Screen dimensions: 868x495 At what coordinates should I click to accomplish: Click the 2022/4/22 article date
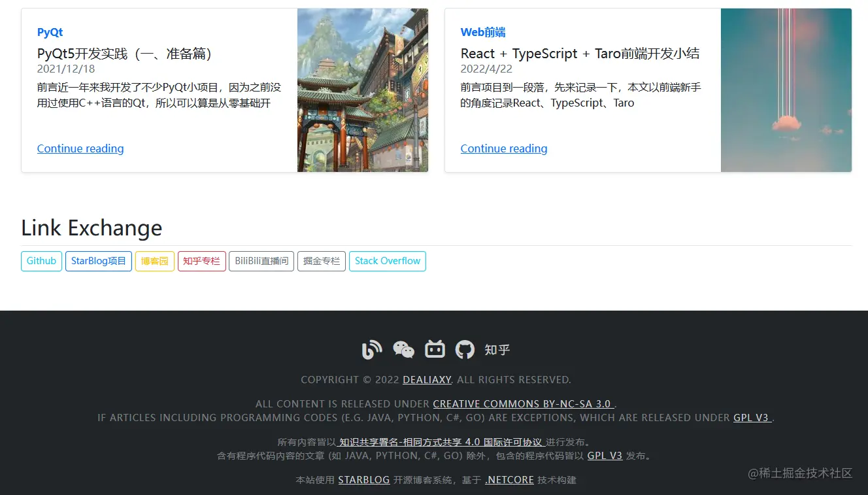pos(486,69)
